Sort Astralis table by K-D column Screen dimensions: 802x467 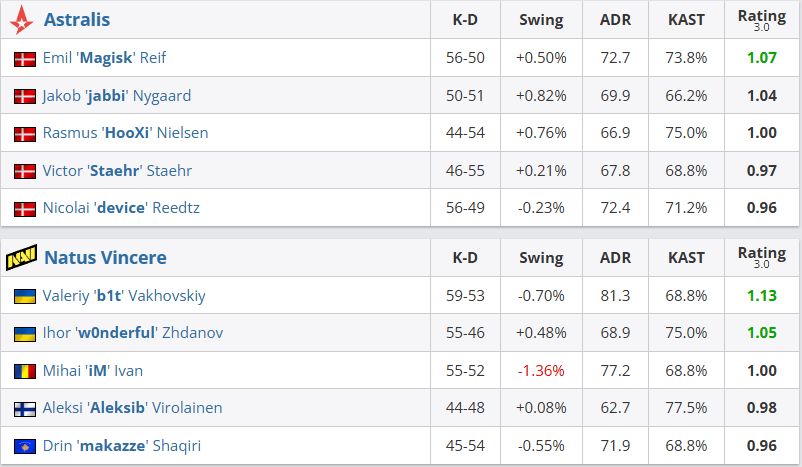pos(465,20)
